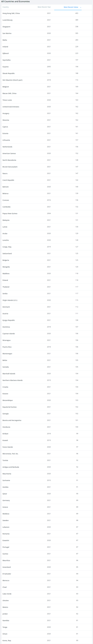Open the San Marino country page
The image size is (93, 644).
(x=7, y=33)
